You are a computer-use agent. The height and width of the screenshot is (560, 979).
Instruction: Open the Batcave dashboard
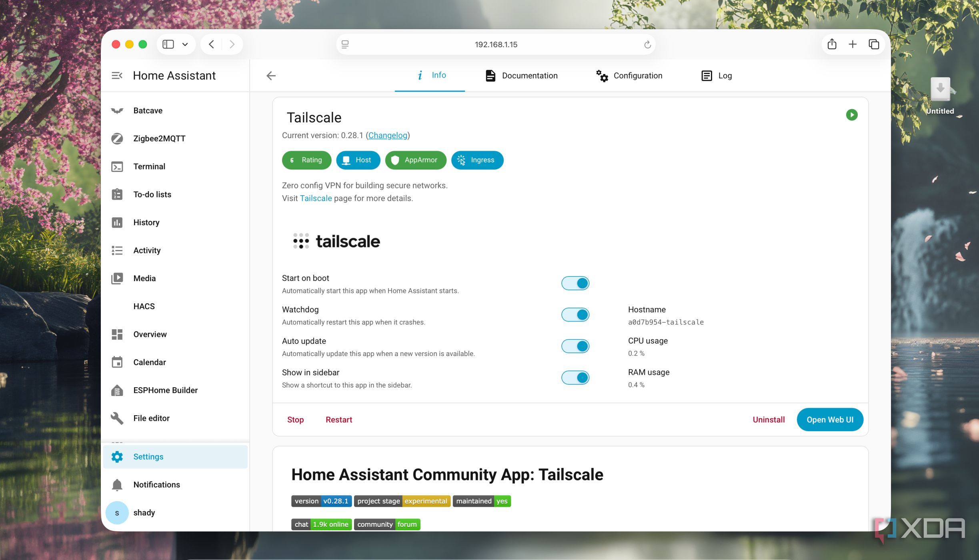coord(175,111)
